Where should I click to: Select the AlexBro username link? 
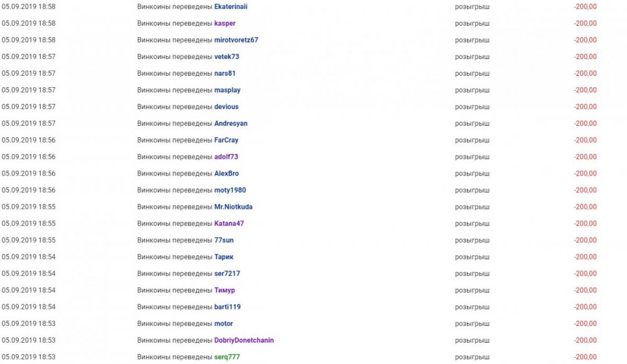tap(226, 174)
